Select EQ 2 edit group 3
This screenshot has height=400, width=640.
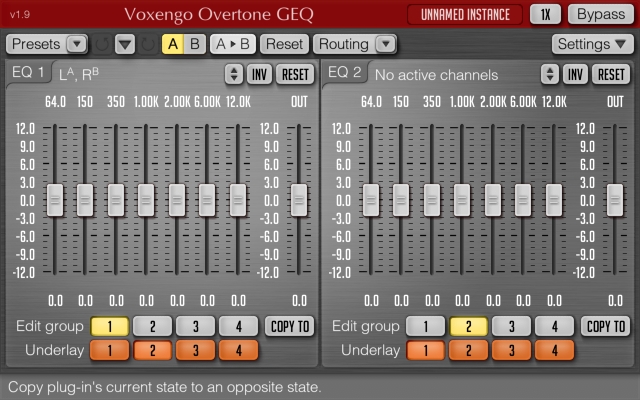[x=511, y=326]
